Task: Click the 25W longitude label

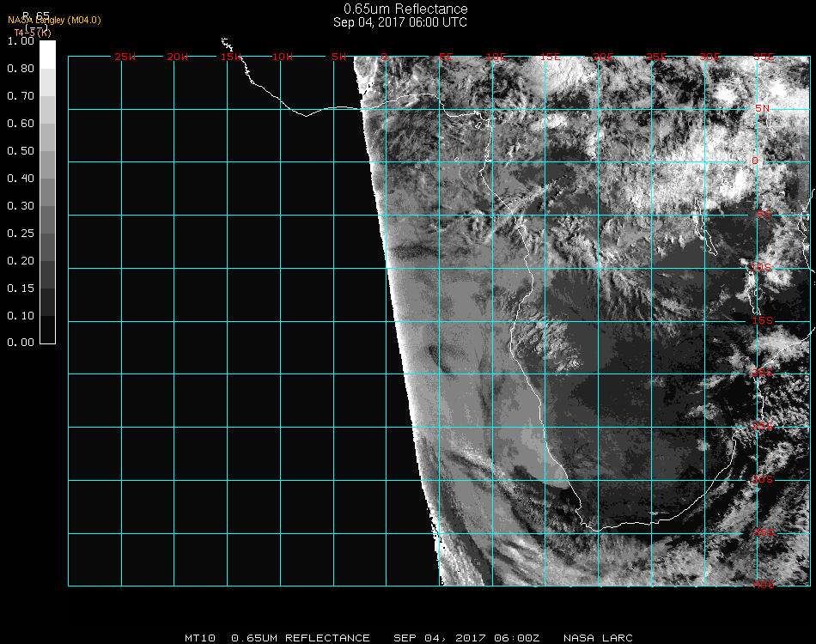Action: (125, 57)
